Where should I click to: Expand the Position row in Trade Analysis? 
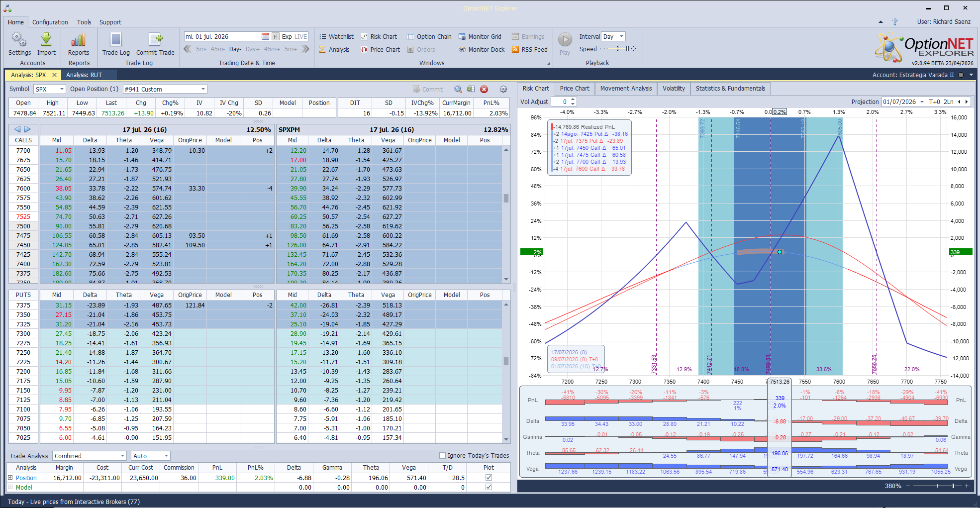[10, 478]
